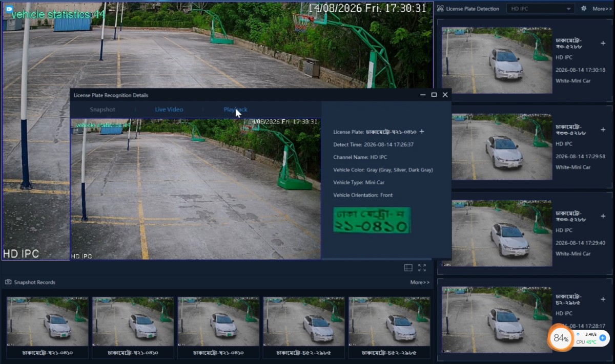Select the timestamp 2026-08-14 17:29:40
The width and height of the screenshot is (615, 364).
click(580, 243)
